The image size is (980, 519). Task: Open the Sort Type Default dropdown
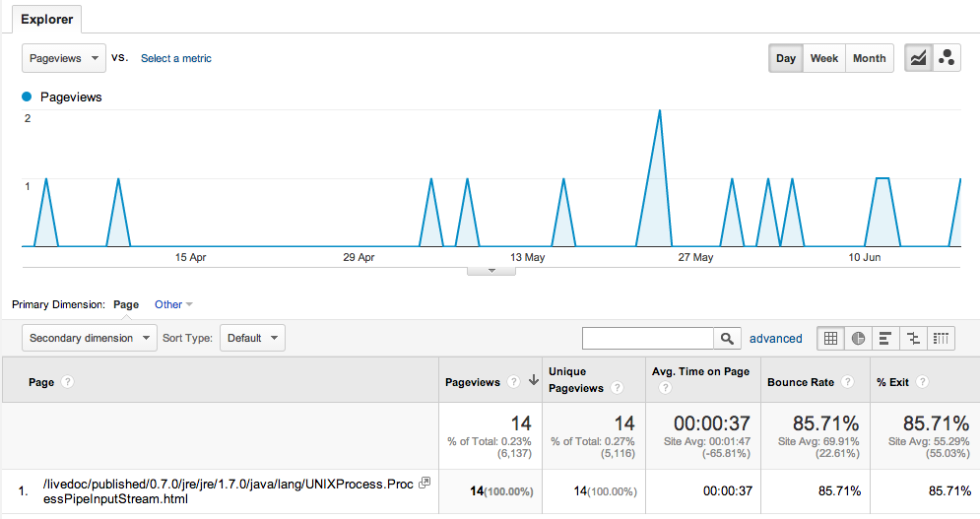[252, 338]
